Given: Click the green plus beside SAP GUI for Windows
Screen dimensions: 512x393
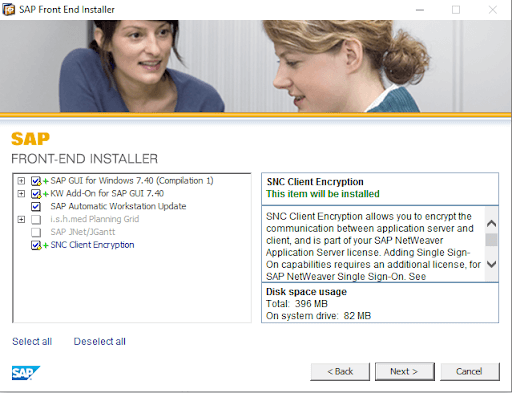Looking at the screenshot, I should (x=46, y=181).
